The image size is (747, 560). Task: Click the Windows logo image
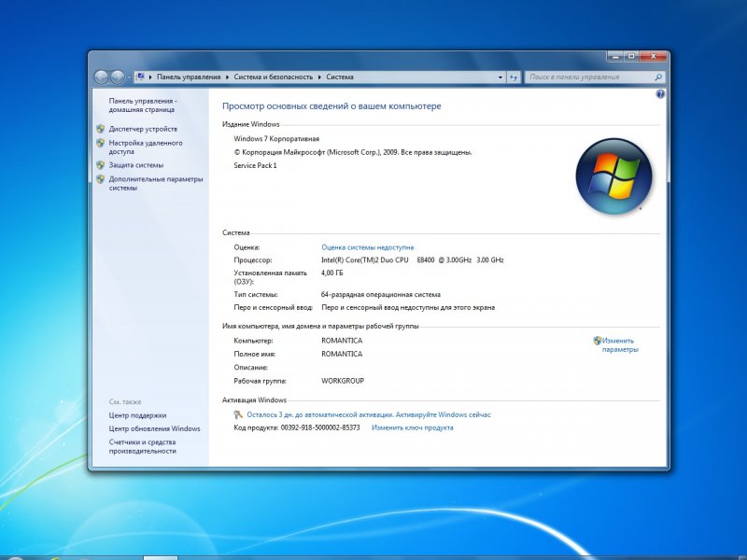613,176
